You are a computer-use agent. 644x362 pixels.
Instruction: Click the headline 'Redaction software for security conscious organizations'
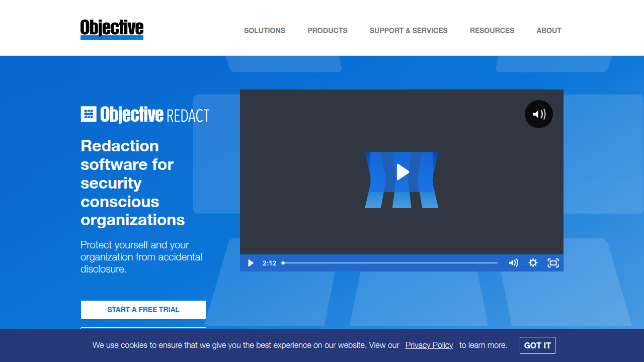tap(133, 183)
